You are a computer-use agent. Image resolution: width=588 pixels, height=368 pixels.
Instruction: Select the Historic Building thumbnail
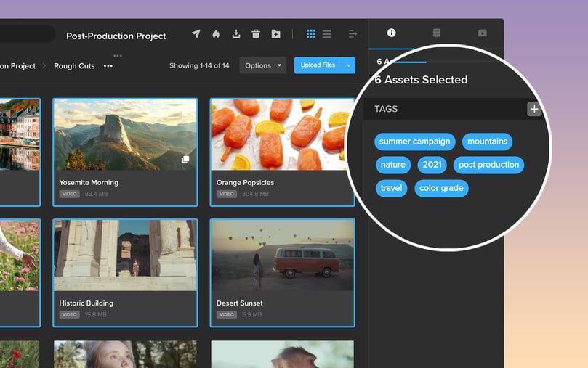coord(125,255)
